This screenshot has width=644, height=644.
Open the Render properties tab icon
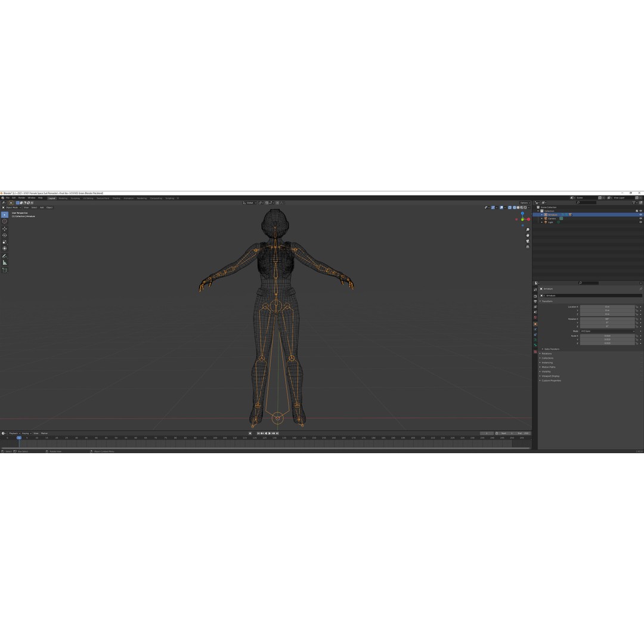(x=535, y=296)
